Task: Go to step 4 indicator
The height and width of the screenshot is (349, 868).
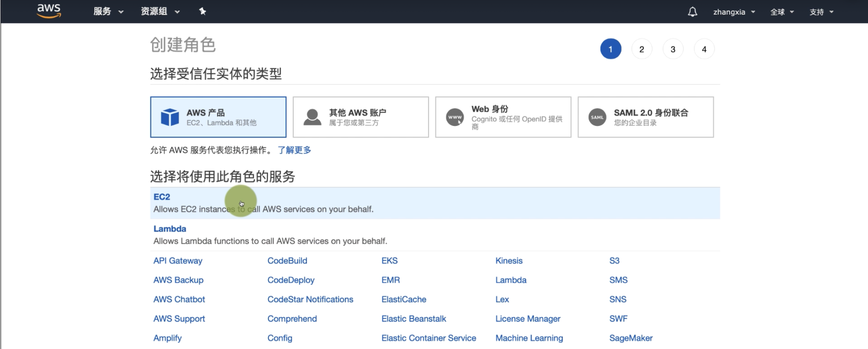Action: (704, 49)
